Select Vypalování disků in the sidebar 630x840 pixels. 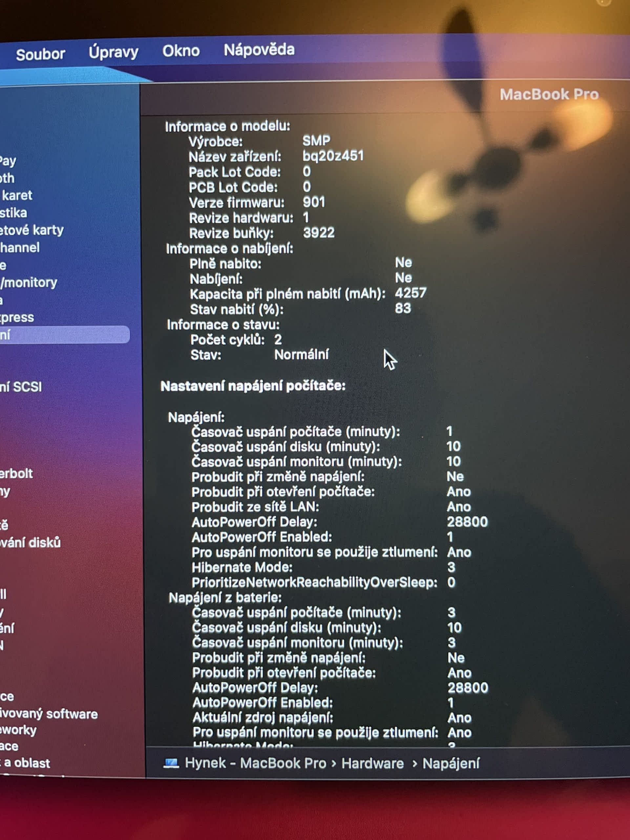tap(31, 542)
